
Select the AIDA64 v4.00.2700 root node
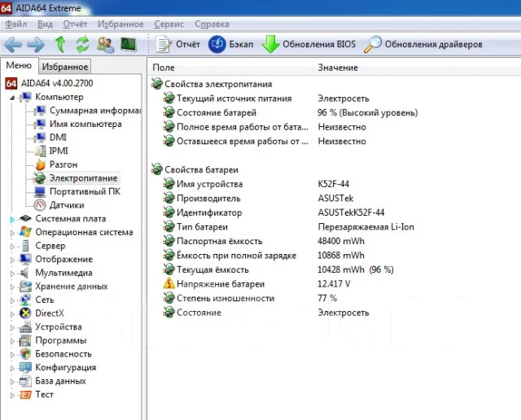(49, 83)
